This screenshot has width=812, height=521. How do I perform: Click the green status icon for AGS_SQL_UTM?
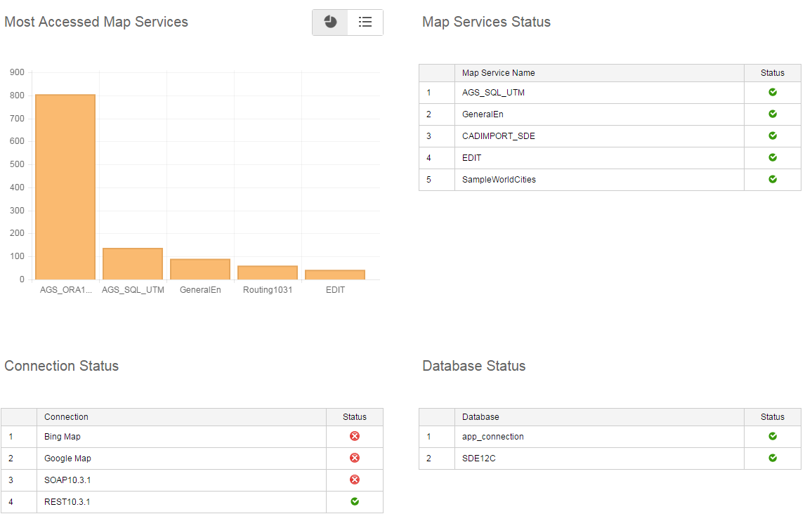772,92
